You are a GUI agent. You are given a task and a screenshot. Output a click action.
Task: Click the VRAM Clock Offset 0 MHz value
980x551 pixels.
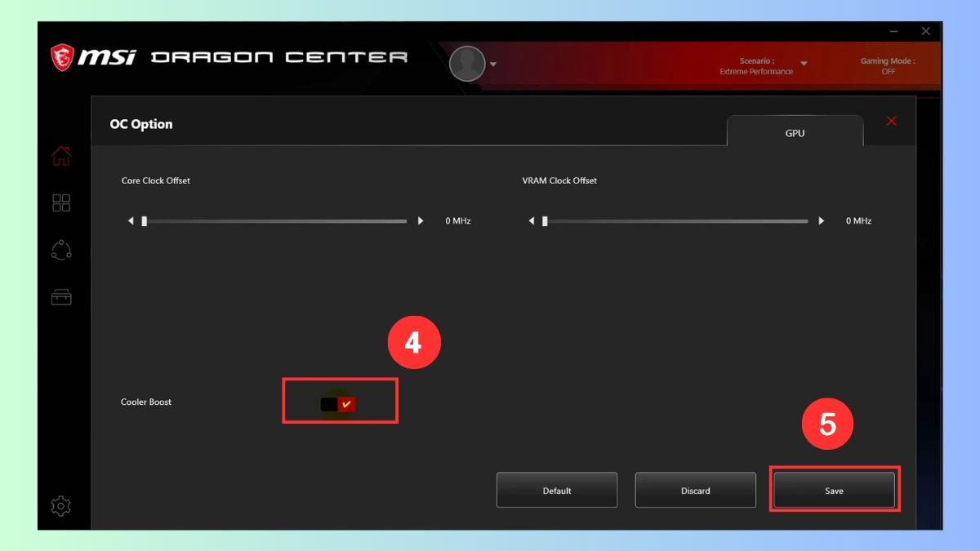coord(858,221)
